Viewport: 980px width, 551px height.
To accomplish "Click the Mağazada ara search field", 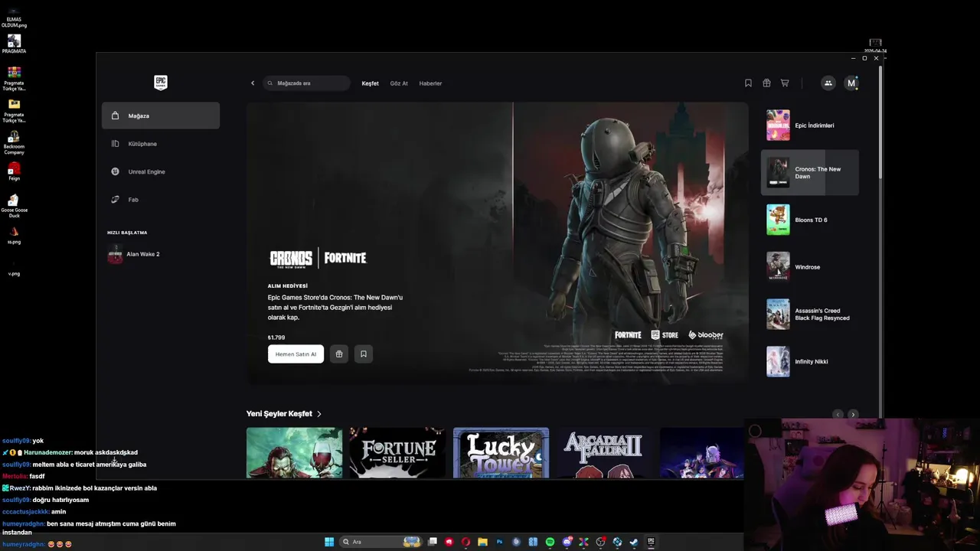I will tap(306, 83).
